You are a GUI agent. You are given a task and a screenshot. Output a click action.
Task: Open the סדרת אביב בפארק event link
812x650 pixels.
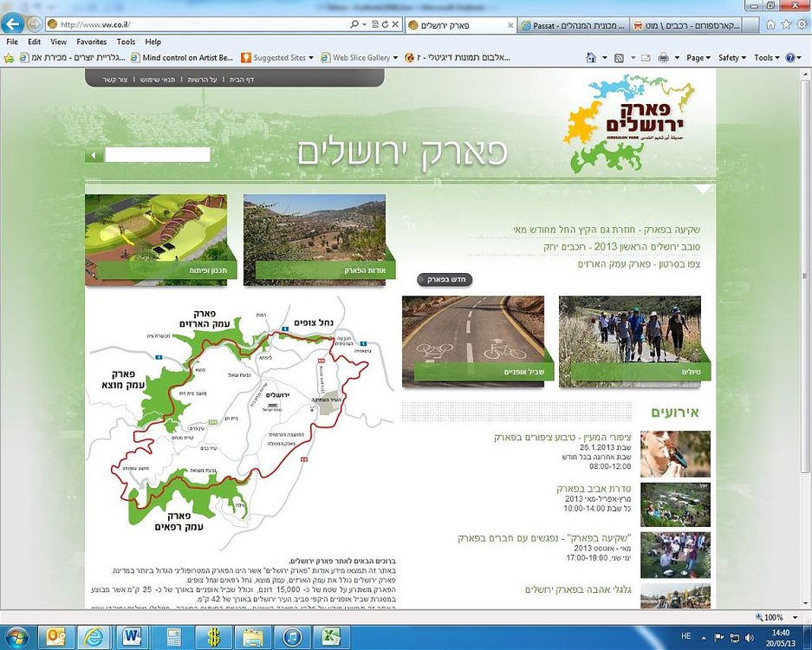594,489
